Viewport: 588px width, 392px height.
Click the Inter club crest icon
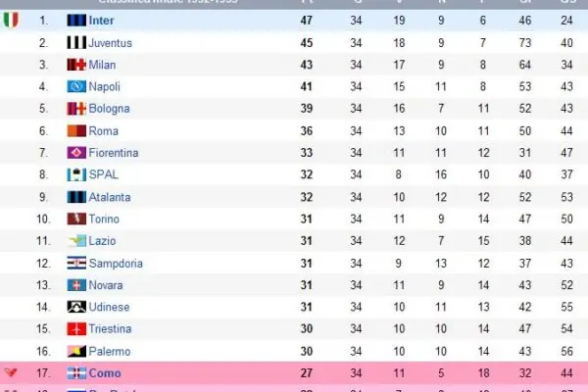[x=76, y=20]
